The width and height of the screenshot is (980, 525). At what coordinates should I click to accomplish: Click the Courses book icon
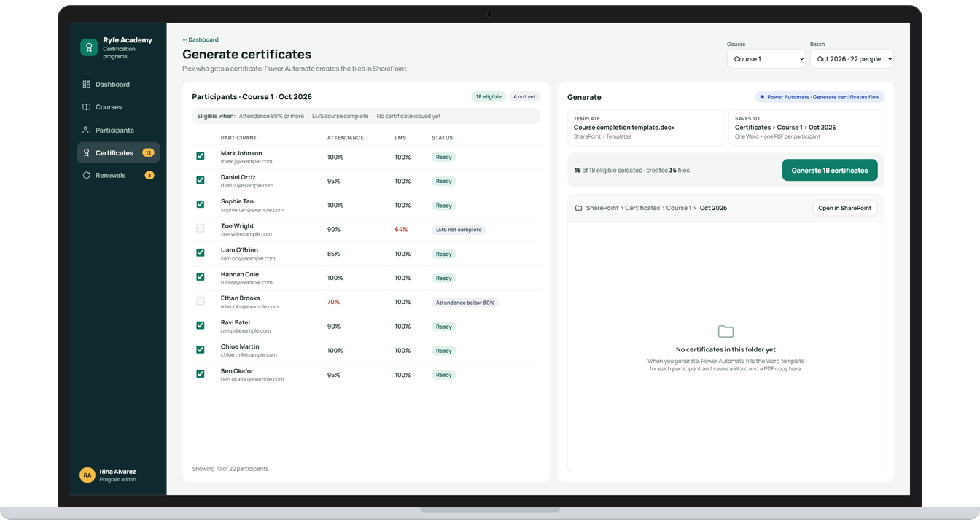[86, 107]
